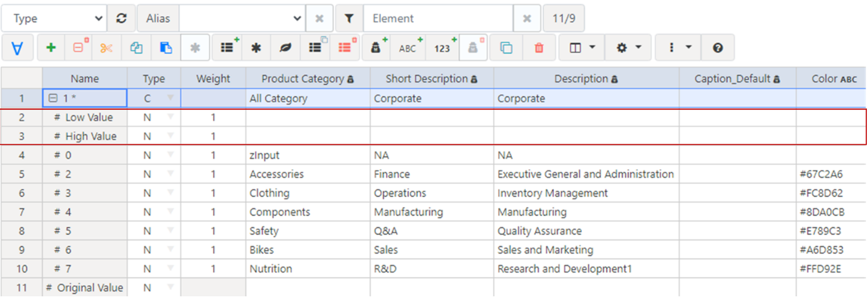
Task: Open the gear settings dropdown
Action: 629,48
